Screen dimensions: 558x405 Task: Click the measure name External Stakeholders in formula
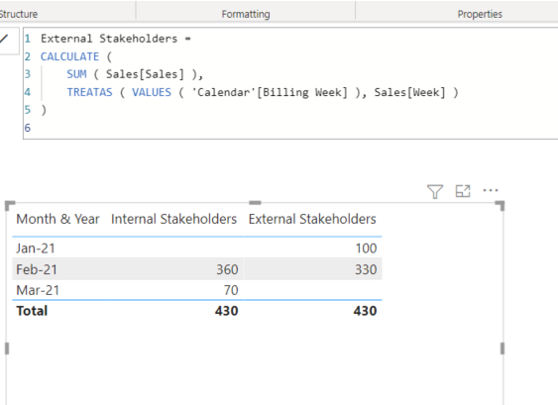tap(109, 38)
